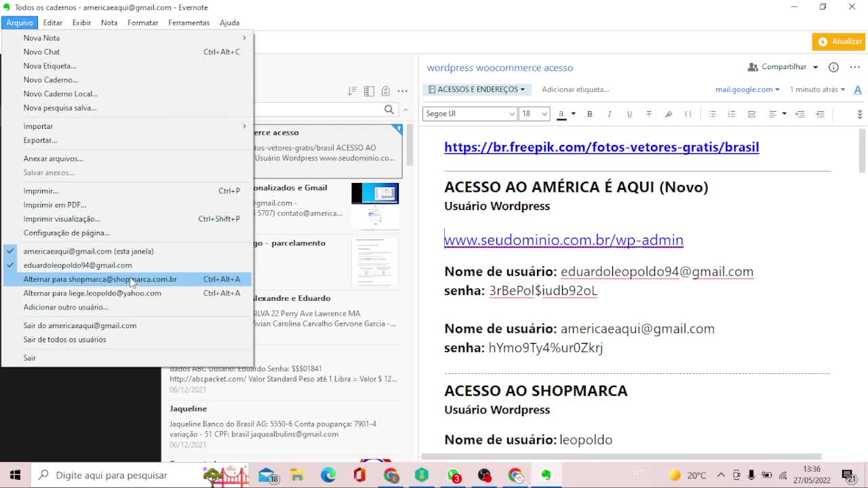868x488 pixels.
Task: Toggle underline formatting in note toolbar
Action: click(x=629, y=114)
